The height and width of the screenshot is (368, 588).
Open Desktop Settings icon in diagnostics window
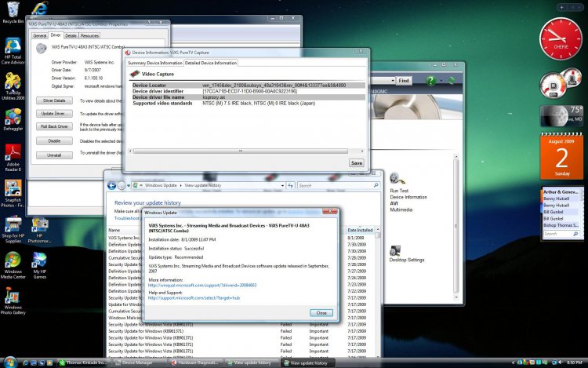[395, 252]
